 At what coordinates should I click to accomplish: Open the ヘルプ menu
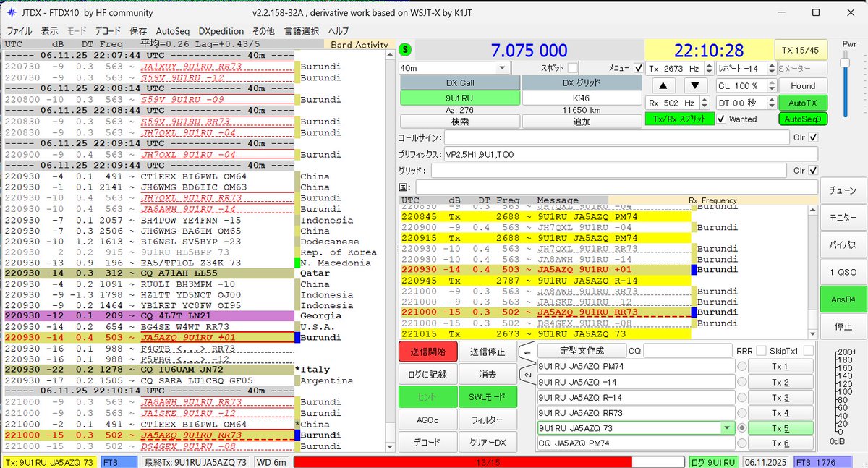(x=339, y=31)
